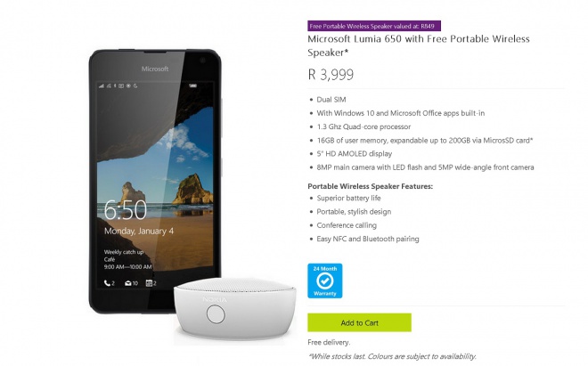Click the Portable Wireless Speaker Features heading
Screen dimensions: 588x366
click(370, 186)
